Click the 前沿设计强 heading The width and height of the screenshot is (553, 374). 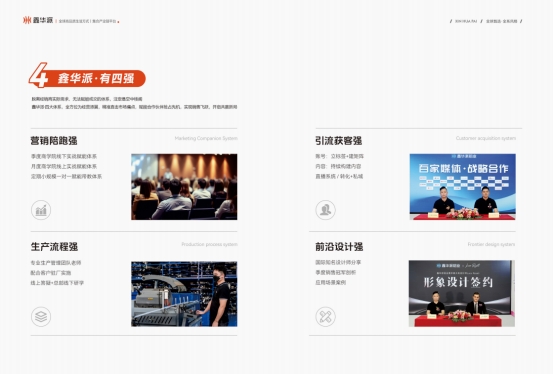point(339,247)
